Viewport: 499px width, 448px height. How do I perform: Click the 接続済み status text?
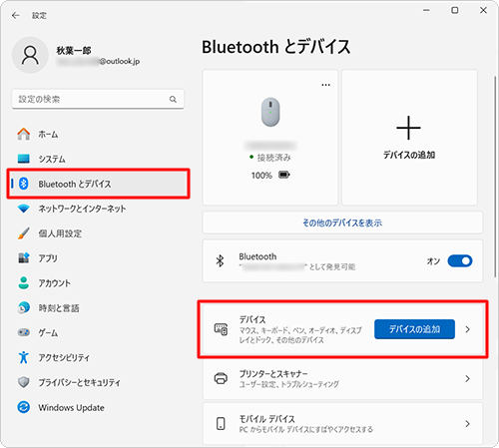(273, 158)
